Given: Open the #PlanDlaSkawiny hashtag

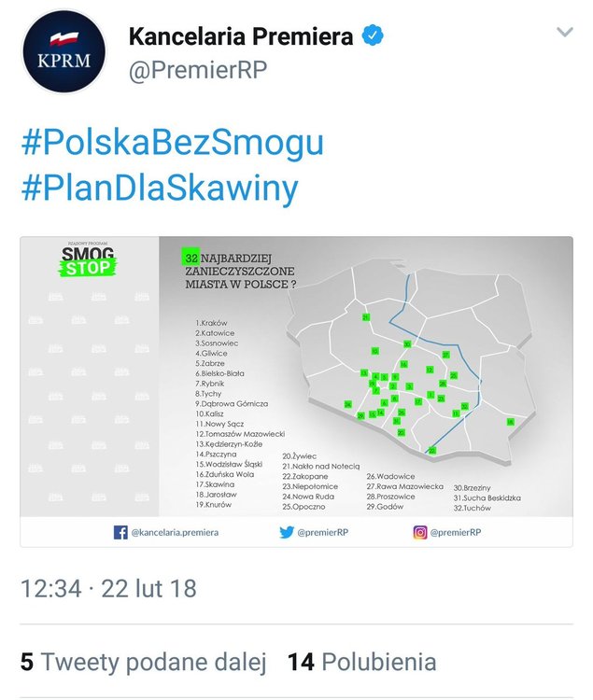Looking at the screenshot, I should [x=160, y=188].
